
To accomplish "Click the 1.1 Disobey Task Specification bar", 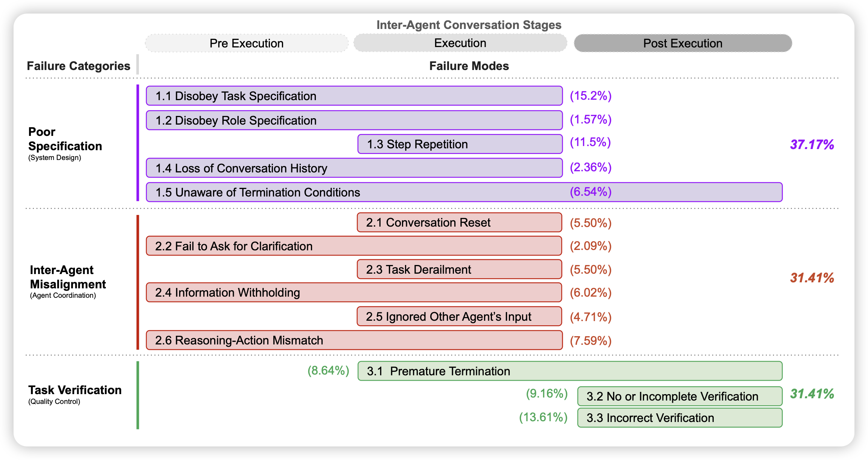I will 354,96.
